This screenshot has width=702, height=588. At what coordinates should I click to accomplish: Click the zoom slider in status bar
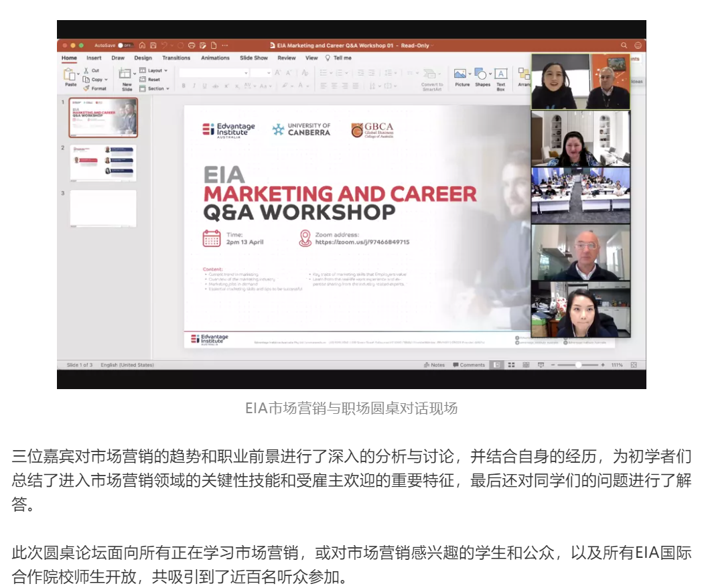(577, 365)
